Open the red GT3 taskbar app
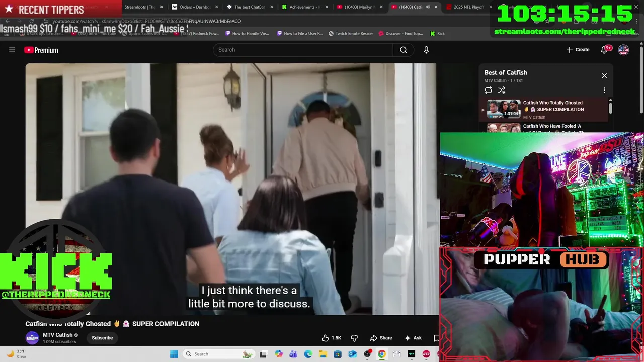 [426, 354]
